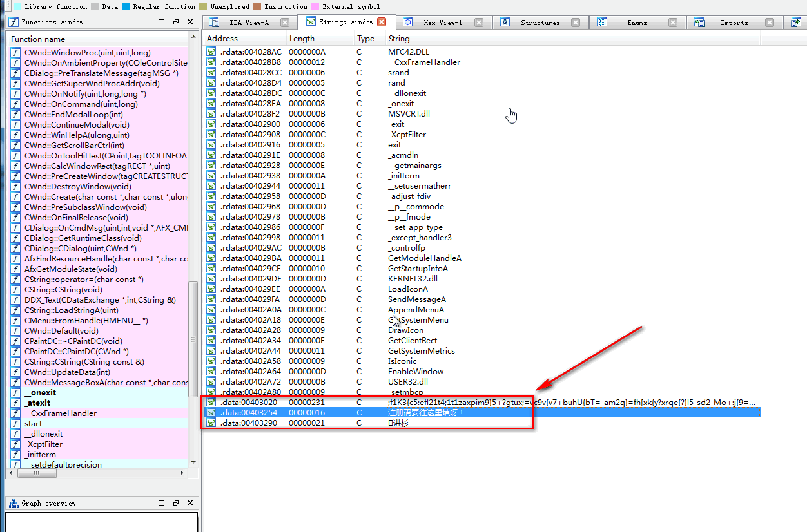The width and height of the screenshot is (807, 532).
Task: Select CWnd::UpdateData(int) function
Action: 97,372
